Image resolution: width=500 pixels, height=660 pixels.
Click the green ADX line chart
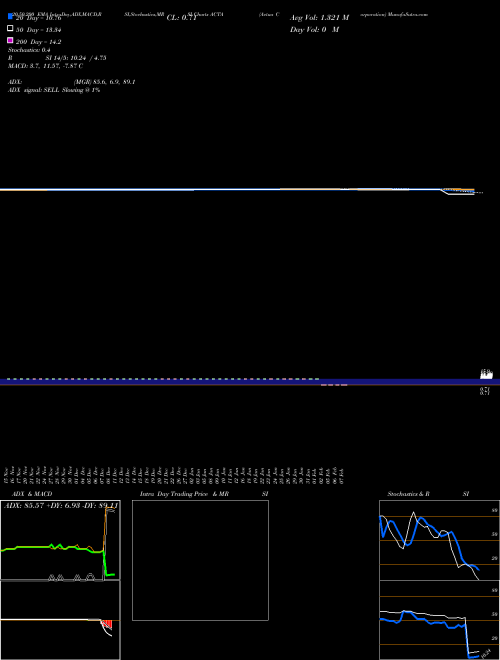click(x=60, y=540)
